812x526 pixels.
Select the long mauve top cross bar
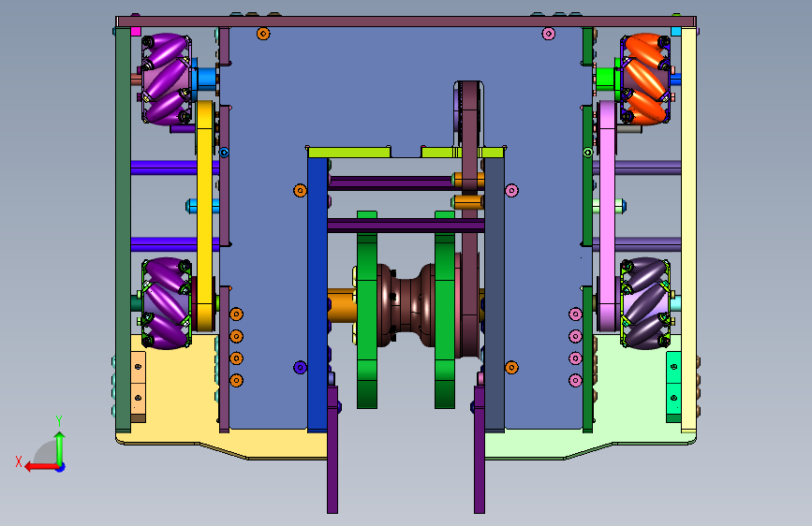click(x=406, y=22)
